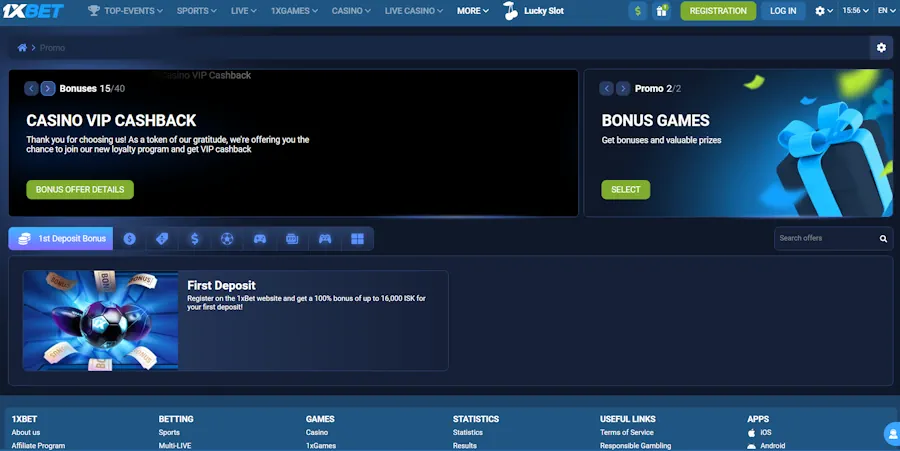Open the 15:56 time zone dropdown
Image resolution: width=900 pixels, height=451 pixels.
855,11
